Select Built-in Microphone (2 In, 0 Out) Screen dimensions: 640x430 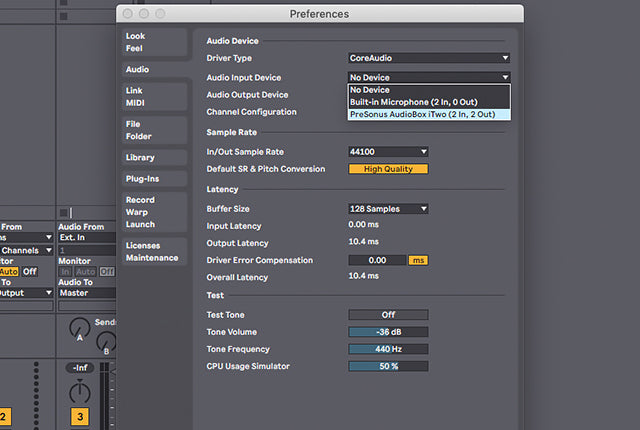[429, 102]
